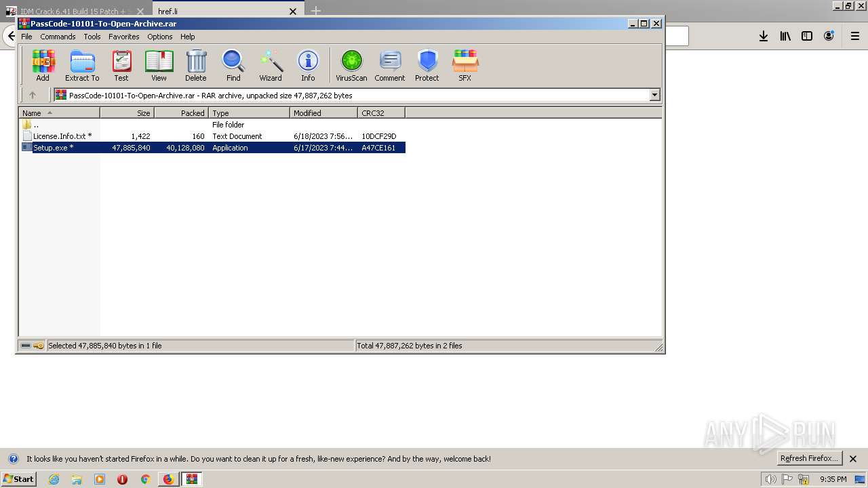868x488 pixels.
Task: Sort by Modified column header
Action: pos(324,113)
